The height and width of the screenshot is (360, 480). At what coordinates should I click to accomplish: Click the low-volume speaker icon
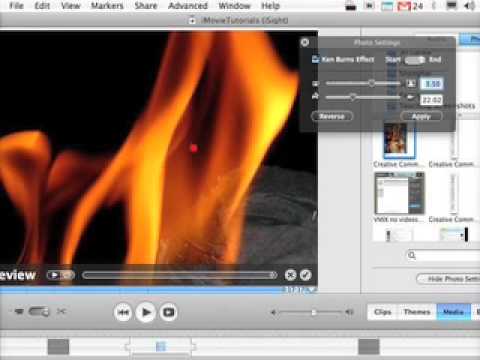pyautogui.click(x=273, y=312)
